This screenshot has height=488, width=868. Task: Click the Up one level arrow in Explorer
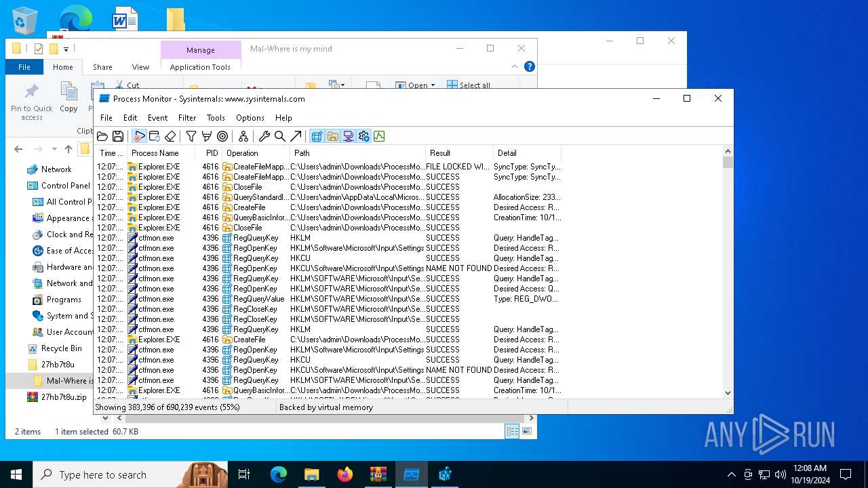click(68, 149)
